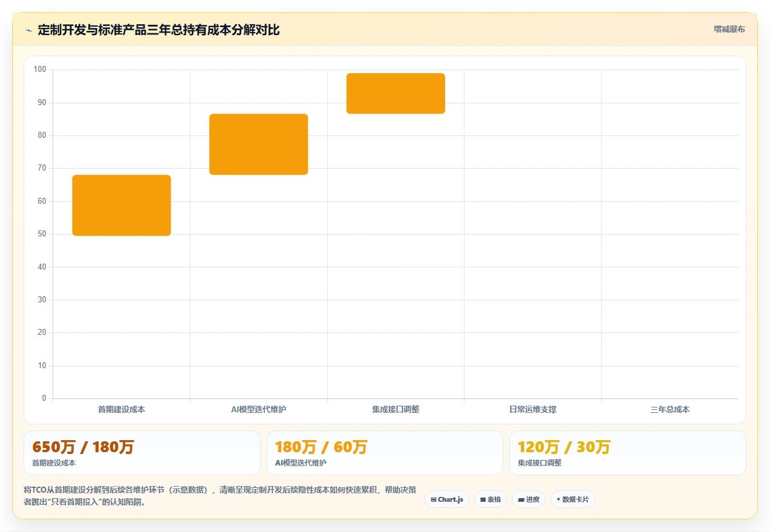This screenshot has height=532, width=770.
Task: Click the x-axis label 日常运维支撑
Action: click(x=533, y=409)
